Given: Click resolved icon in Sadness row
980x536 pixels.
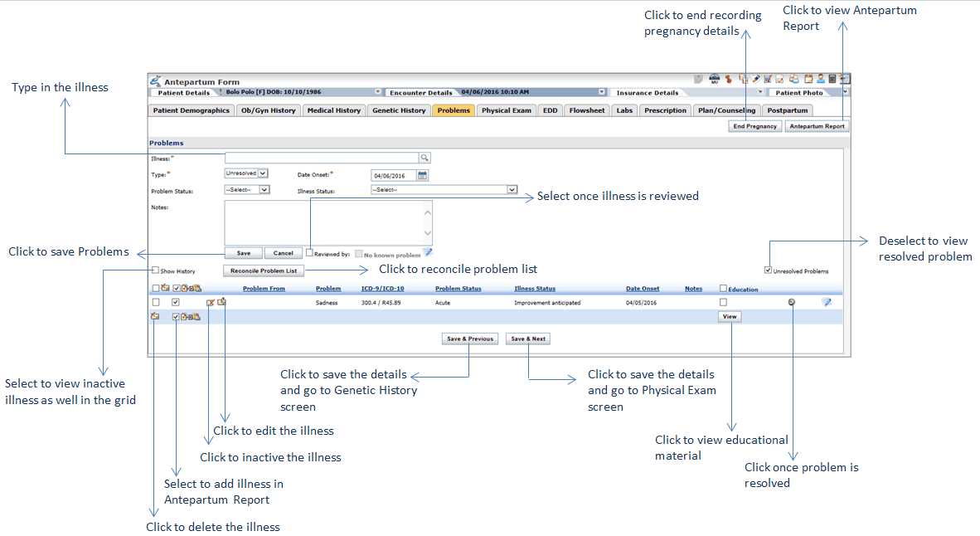Looking at the screenshot, I should pyautogui.click(x=792, y=303).
